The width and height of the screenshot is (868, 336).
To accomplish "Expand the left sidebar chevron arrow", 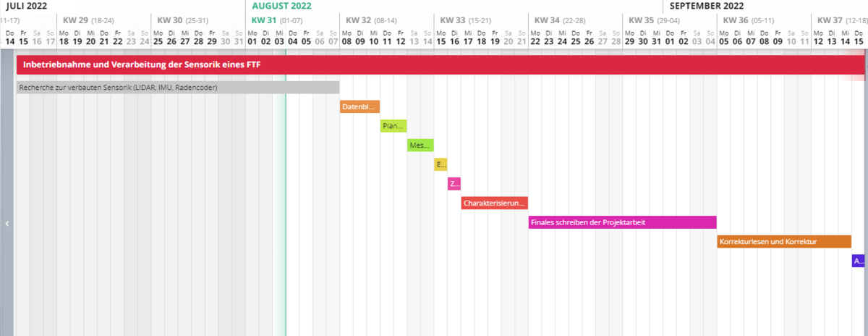I will (7, 224).
